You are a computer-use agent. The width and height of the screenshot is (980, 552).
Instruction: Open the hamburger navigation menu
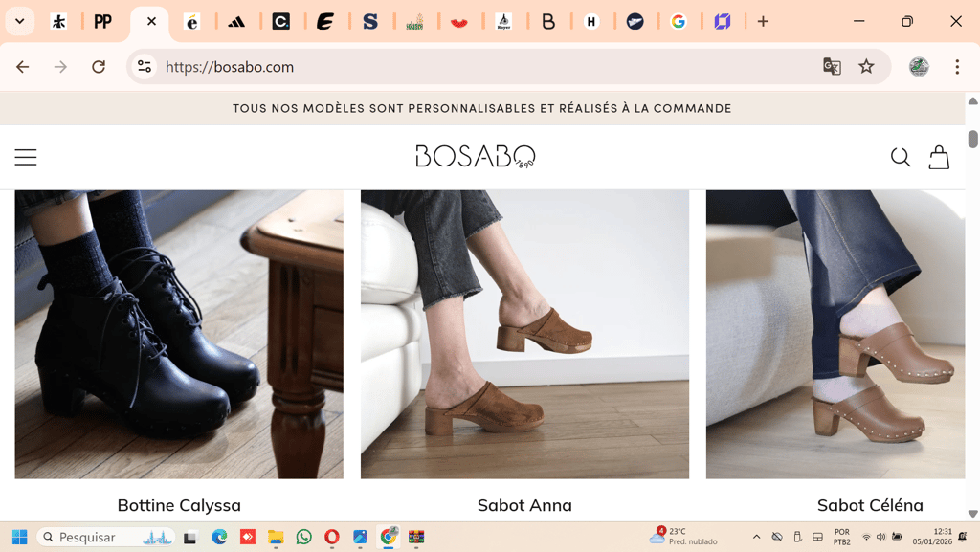pos(26,157)
